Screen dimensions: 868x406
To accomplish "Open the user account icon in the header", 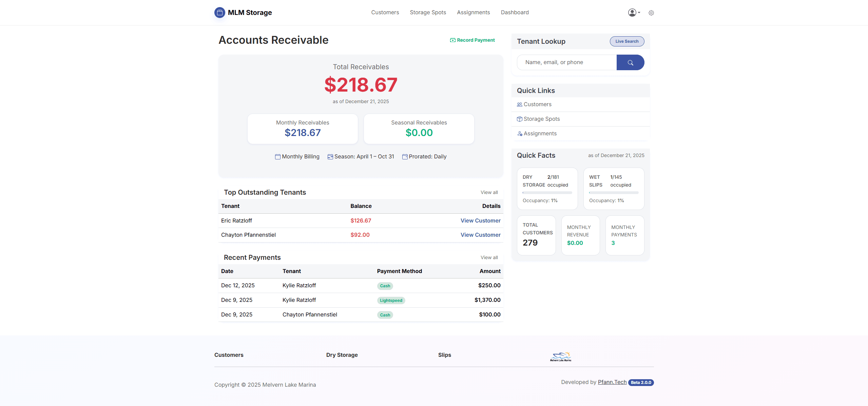I will click(x=631, y=13).
